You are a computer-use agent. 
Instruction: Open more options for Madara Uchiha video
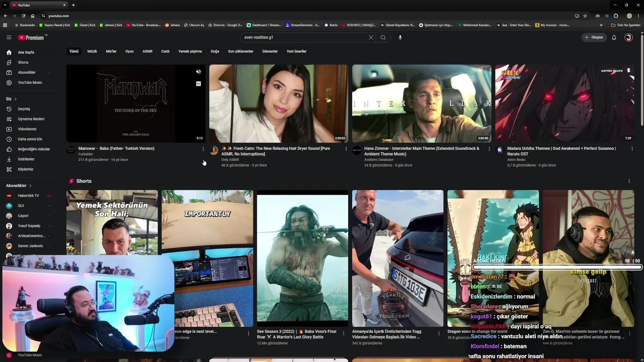(x=632, y=149)
